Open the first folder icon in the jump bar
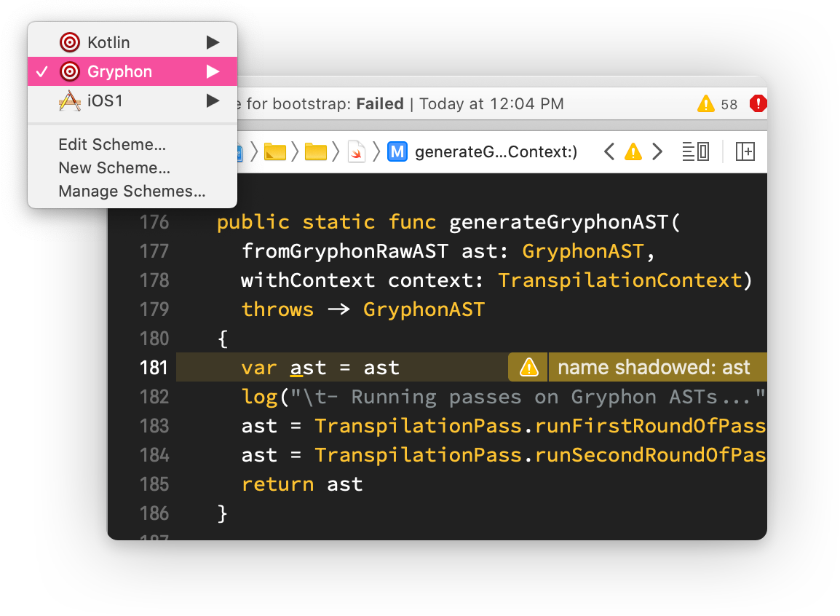This screenshot has width=840, height=616. pyautogui.click(x=275, y=151)
